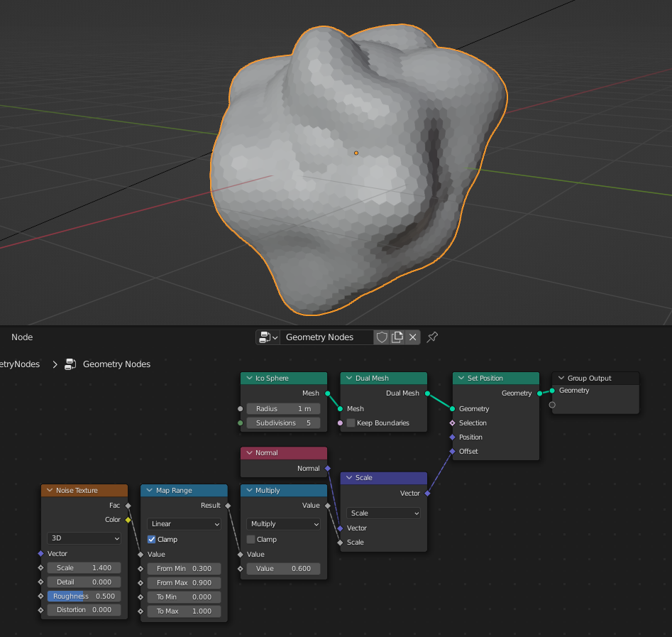Enable the fake user shield for Geometry Nodes
Screen dimensions: 672x637
pos(382,337)
